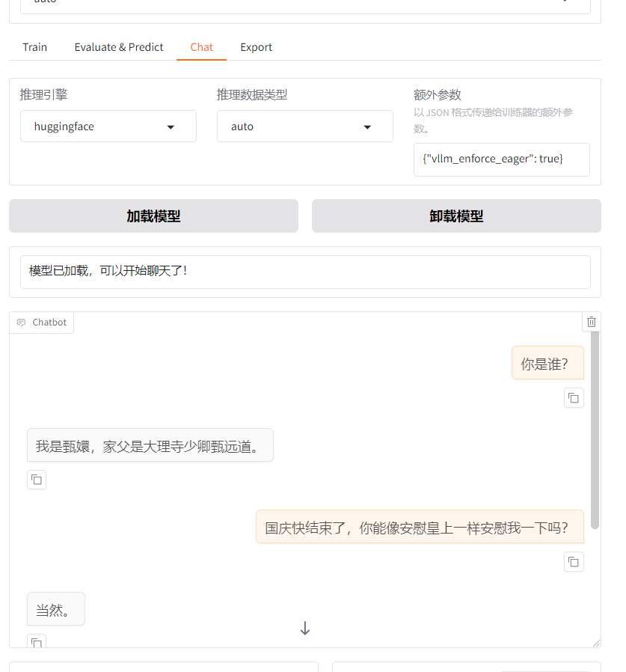Jump to bottom with down-arrow icon
This screenshot has width=626, height=672.
(305, 629)
